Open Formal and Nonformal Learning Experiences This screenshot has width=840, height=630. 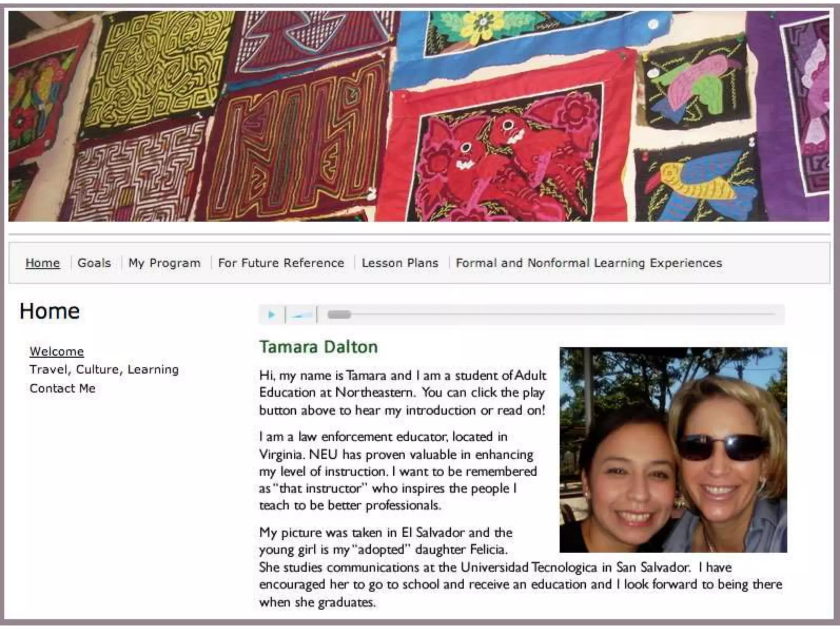pos(589,263)
